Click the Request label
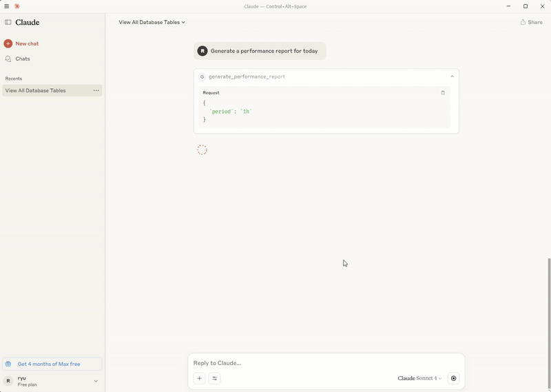The height and width of the screenshot is (392, 551). [211, 93]
